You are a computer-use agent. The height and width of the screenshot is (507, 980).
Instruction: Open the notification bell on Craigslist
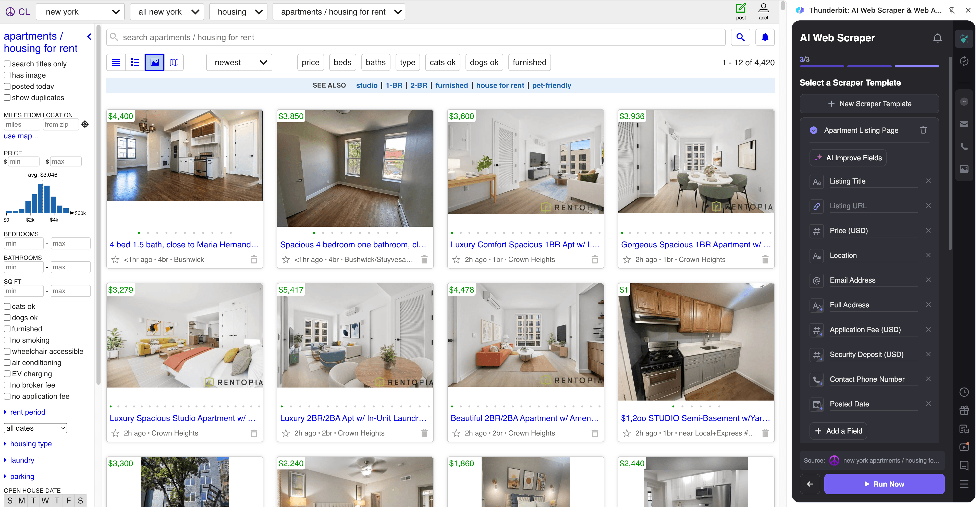765,37
